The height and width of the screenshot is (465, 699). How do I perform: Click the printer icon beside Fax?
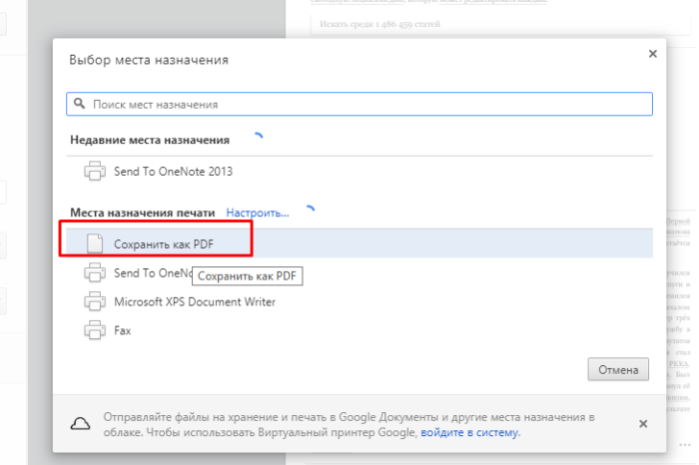click(x=95, y=330)
